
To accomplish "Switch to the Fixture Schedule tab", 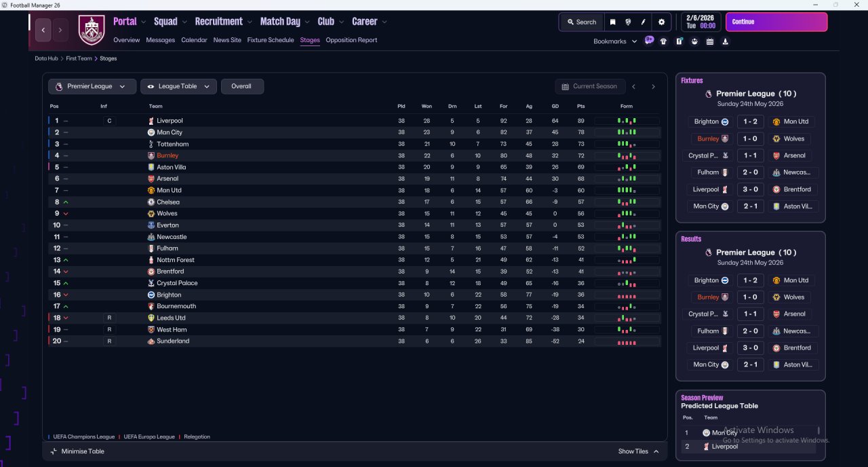I will [x=271, y=40].
